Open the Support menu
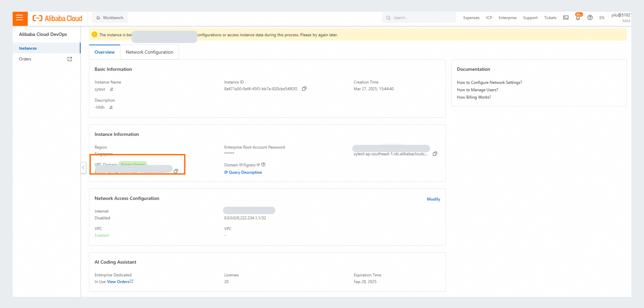The height and width of the screenshot is (308, 644). coord(530,18)
